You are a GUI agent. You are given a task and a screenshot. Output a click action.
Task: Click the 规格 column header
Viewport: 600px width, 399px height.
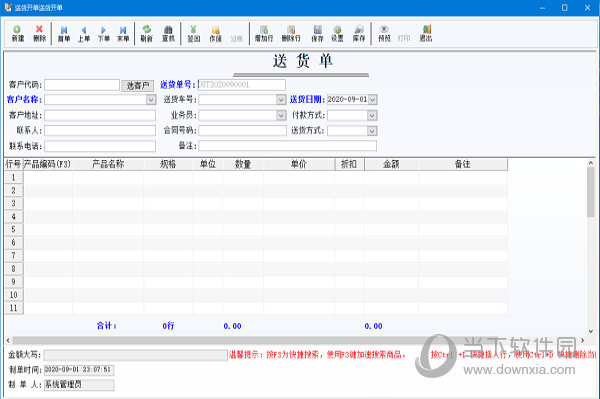click(x=168, y=164)
